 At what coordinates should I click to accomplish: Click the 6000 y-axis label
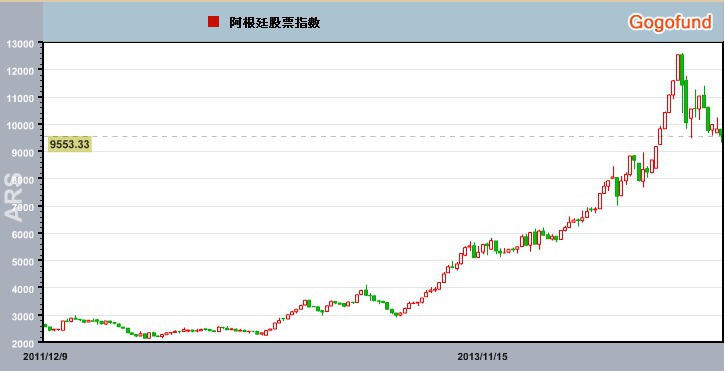pos(23,235)
